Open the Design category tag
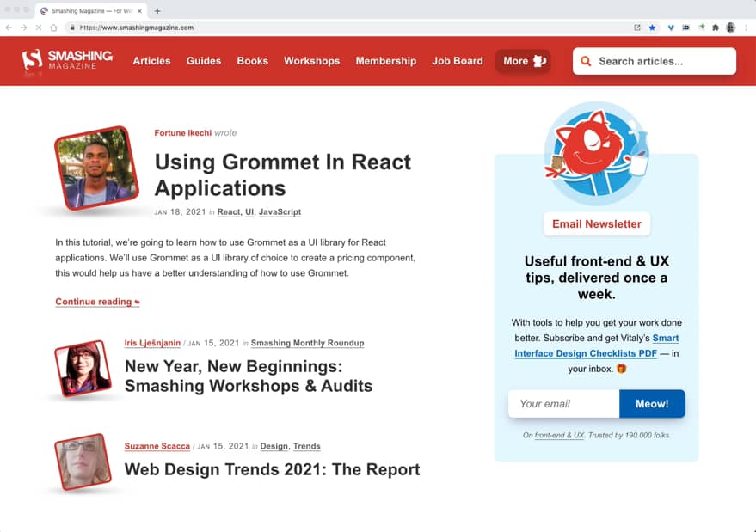The image size is (756, 532). (274, 446)
